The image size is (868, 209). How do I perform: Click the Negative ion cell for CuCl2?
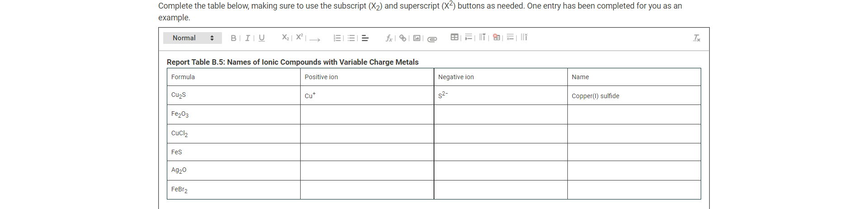501,134
